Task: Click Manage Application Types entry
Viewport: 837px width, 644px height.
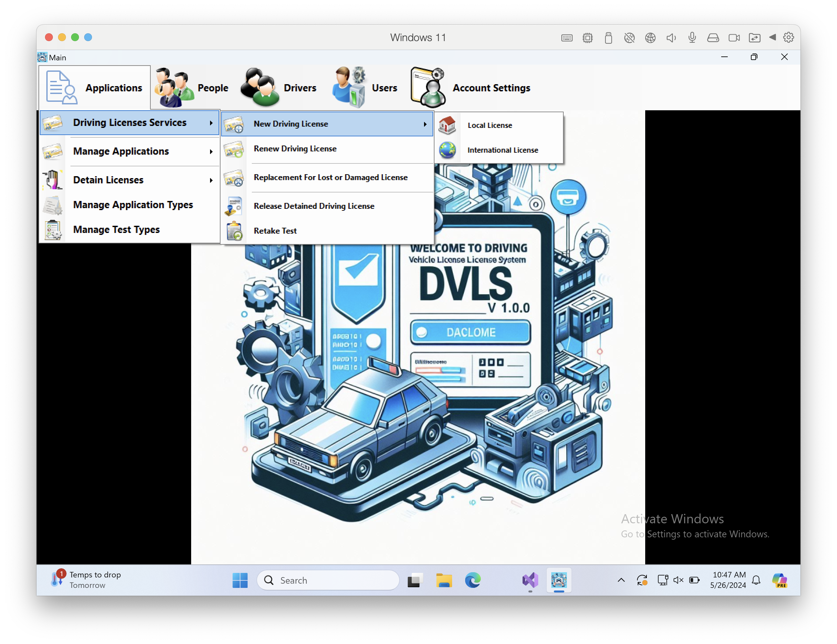Action: (x=129, y=205)
